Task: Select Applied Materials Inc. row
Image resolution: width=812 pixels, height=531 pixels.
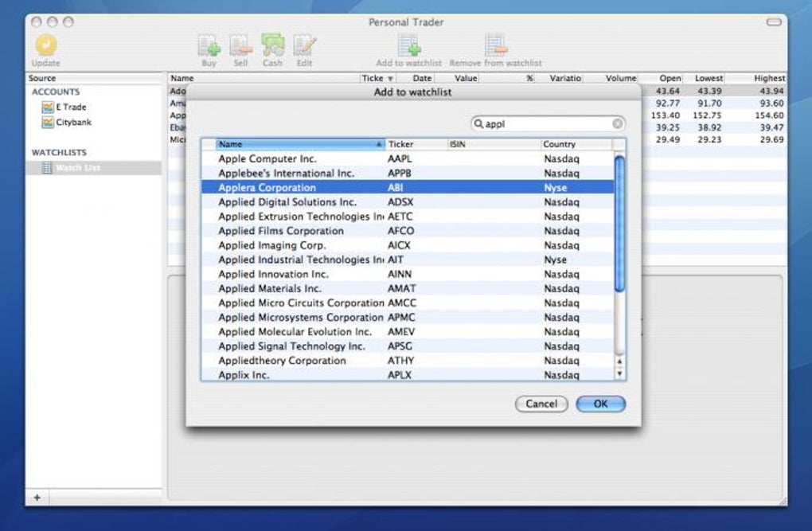Action: 407,288
